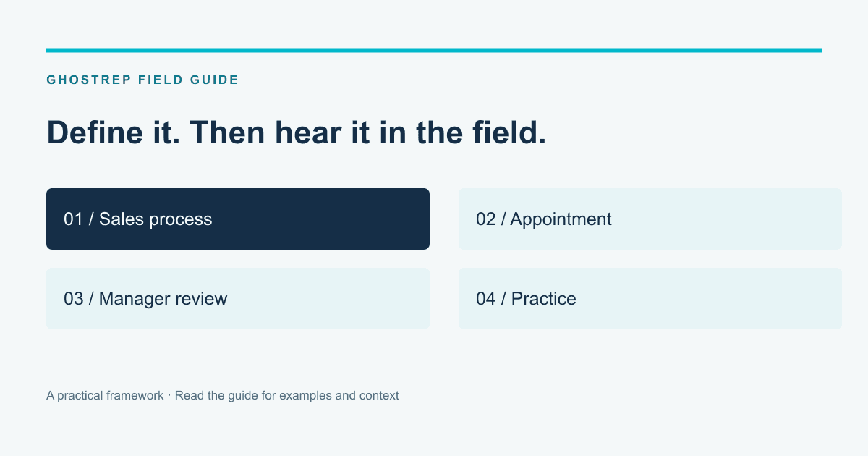
Task: Click the 'Practice' label text
Action: [543, 299]
